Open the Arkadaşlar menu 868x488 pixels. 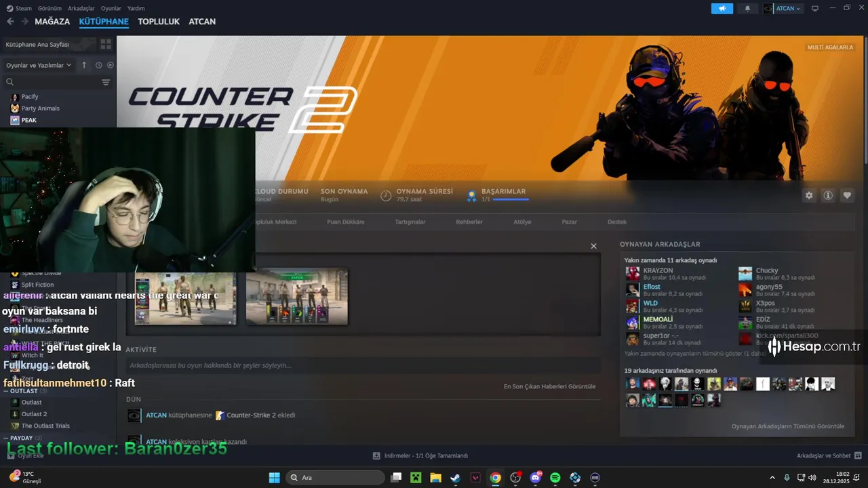tap(81, 8)
